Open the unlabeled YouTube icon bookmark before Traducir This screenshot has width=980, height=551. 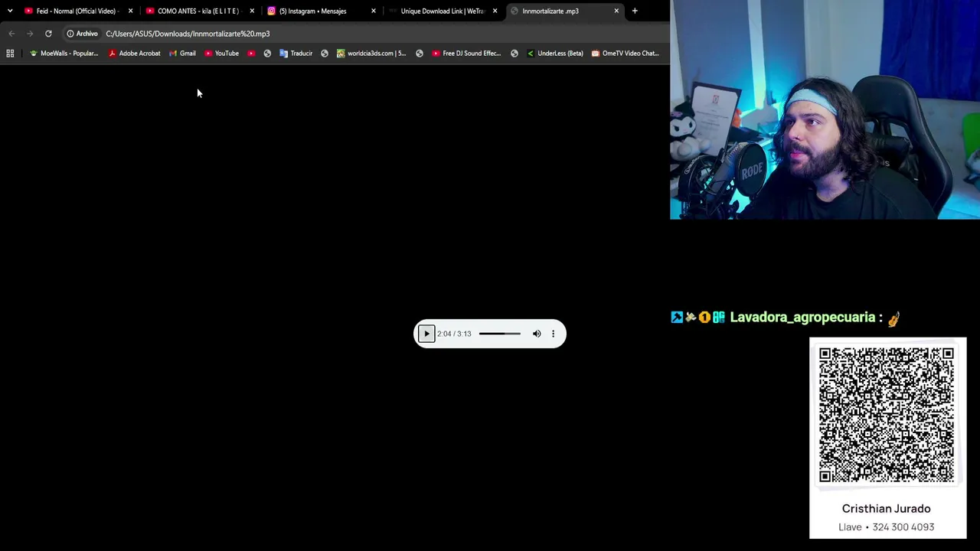pyautogui.click(x=251, y=54)
